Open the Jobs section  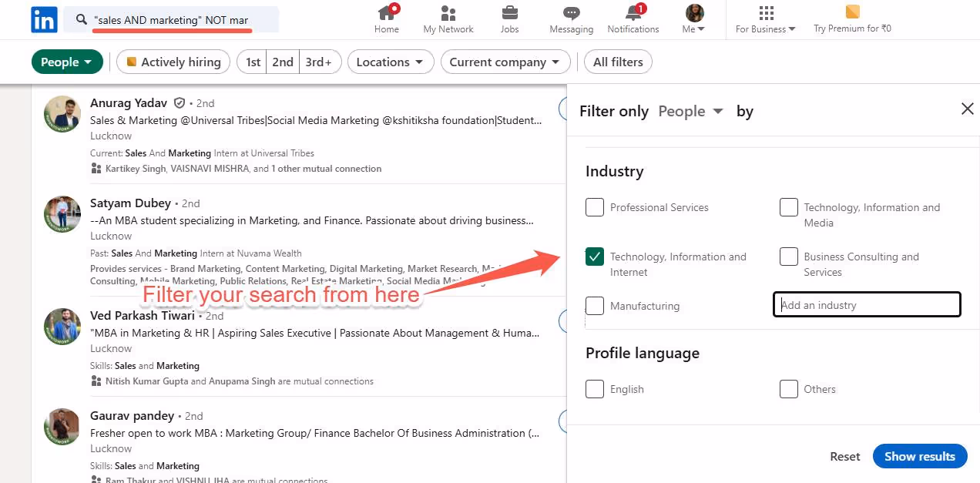click(509, 18)
